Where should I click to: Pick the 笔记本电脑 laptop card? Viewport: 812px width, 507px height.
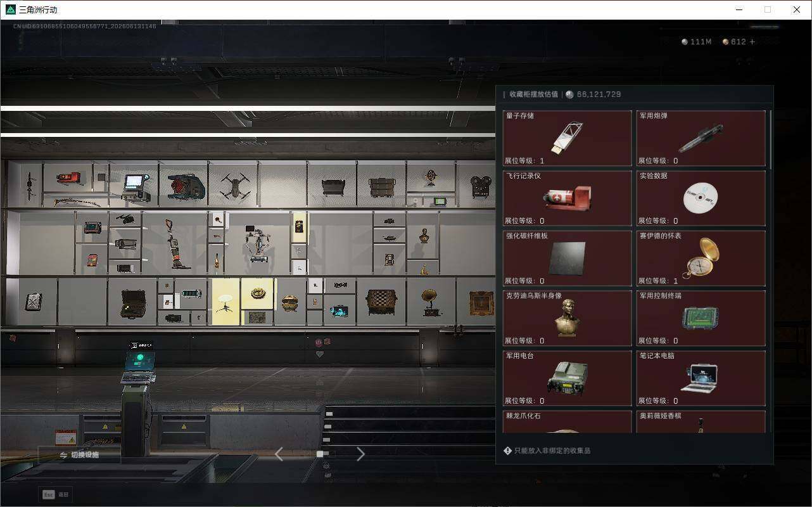click(x=701, y=378)
